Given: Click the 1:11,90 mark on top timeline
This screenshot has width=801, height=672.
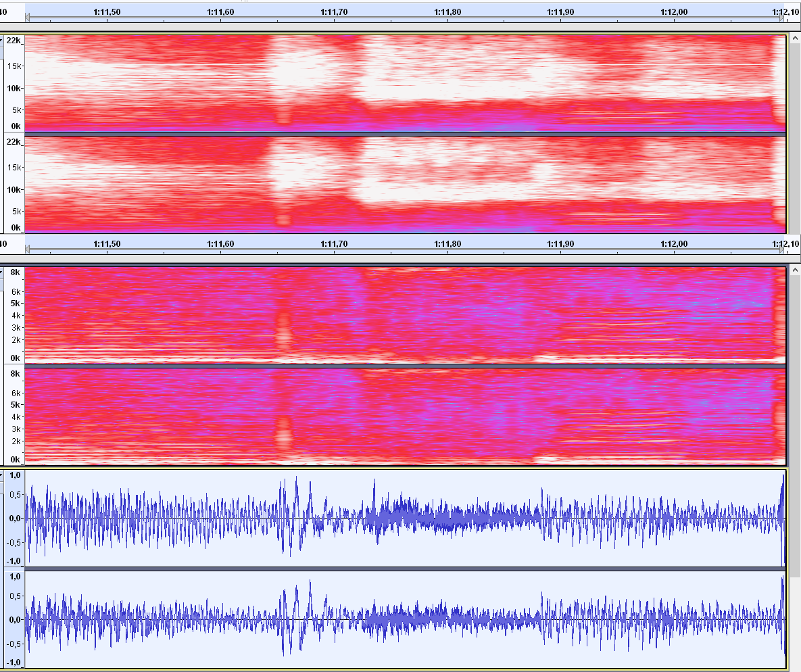Looking at the screenshot, I should 560,12.
